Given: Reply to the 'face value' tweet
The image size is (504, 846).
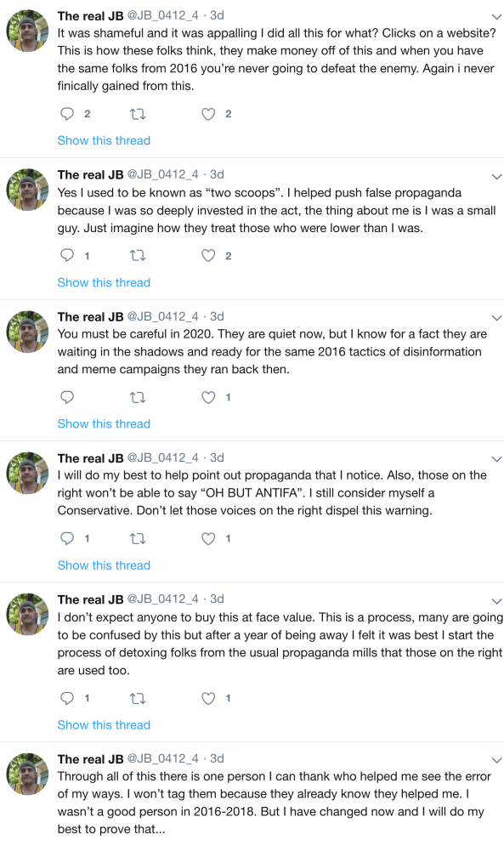Looking at the screenshot, I should click(x=67, y=698).
